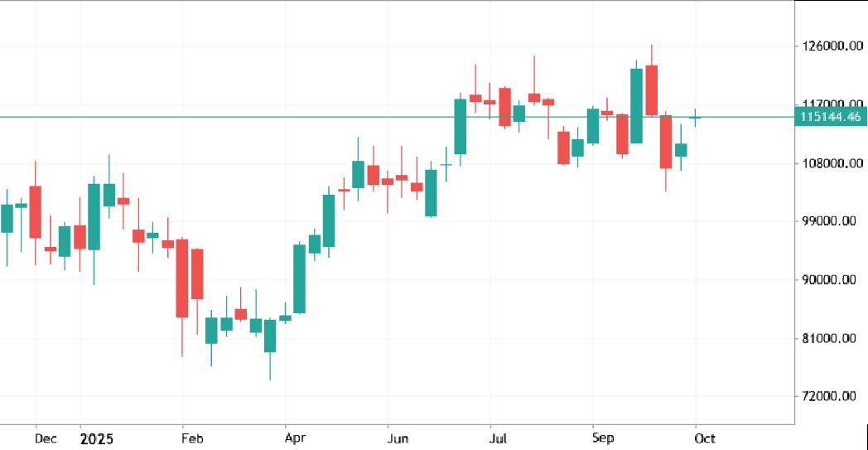
Task: Select the 2025 year label on time axis
Action: point(96,438)
